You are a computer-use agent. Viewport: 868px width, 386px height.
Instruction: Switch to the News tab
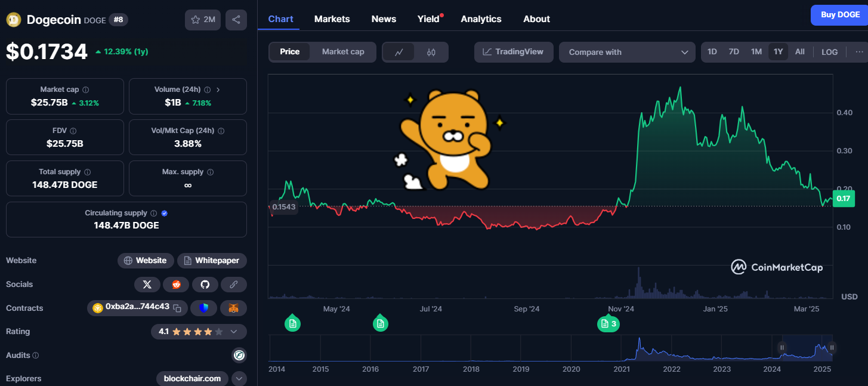coord(384,19)
